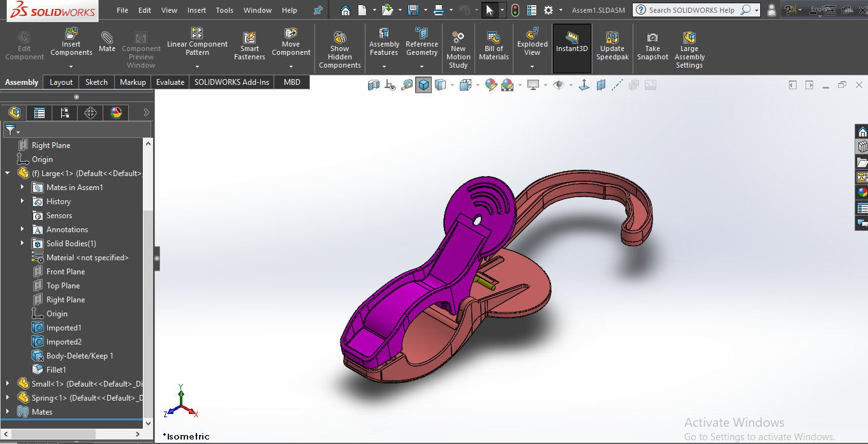Open the FeatureManager design tree tab
Image resolution: width=868 pixels, height=444 pixels.
[x=14, y=113]
